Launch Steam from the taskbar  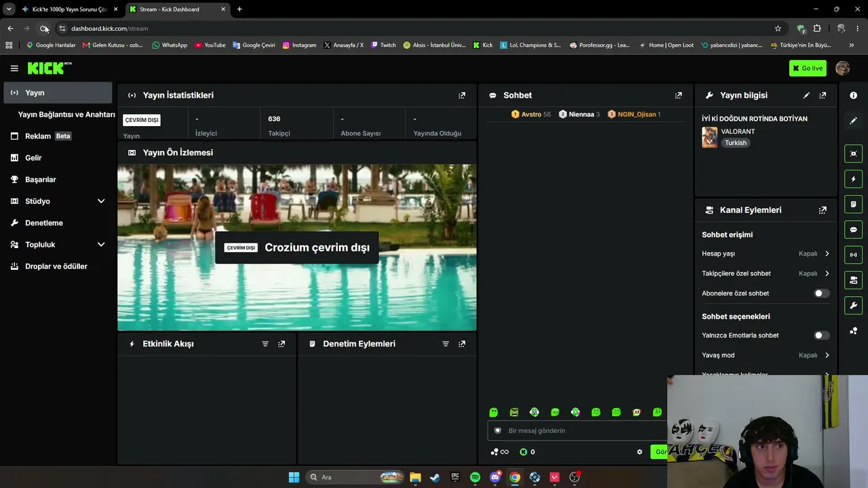coord(435,477)
